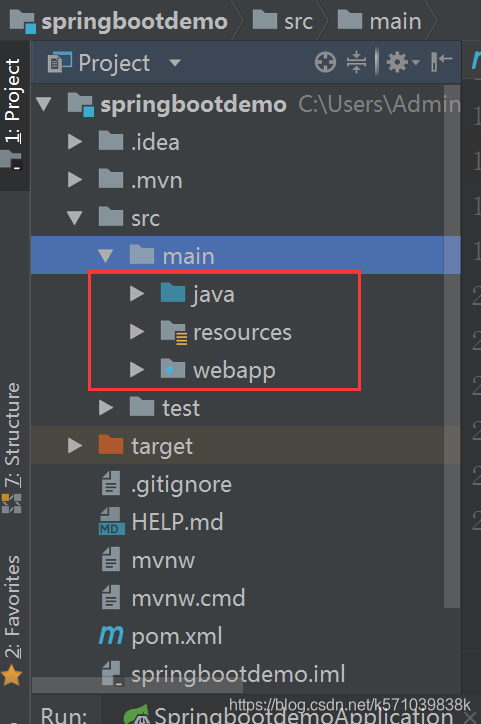481x724 pixels.
Task: Click the Run tool window label
Action: (63, 716)
